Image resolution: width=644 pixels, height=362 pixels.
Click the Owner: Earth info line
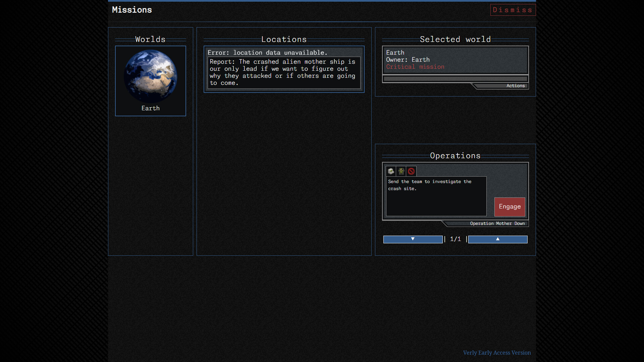[x=408, y=60]
